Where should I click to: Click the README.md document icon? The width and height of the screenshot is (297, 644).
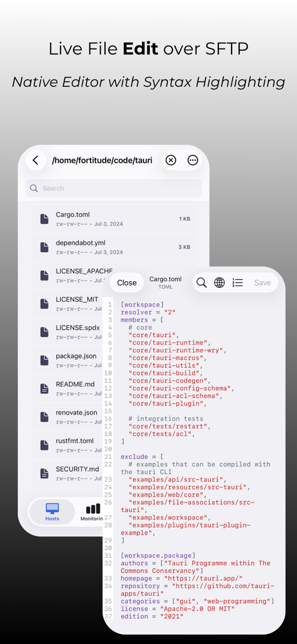[45, 389]
